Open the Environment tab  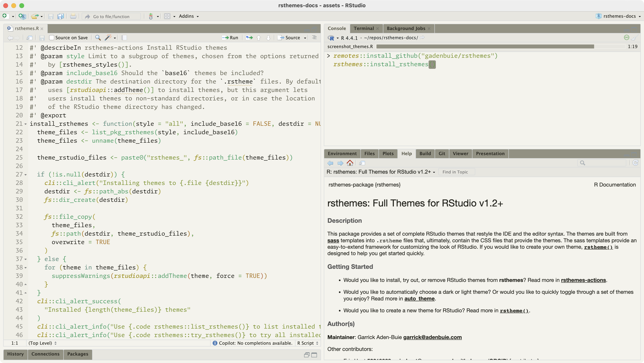[x=342, y=153]
